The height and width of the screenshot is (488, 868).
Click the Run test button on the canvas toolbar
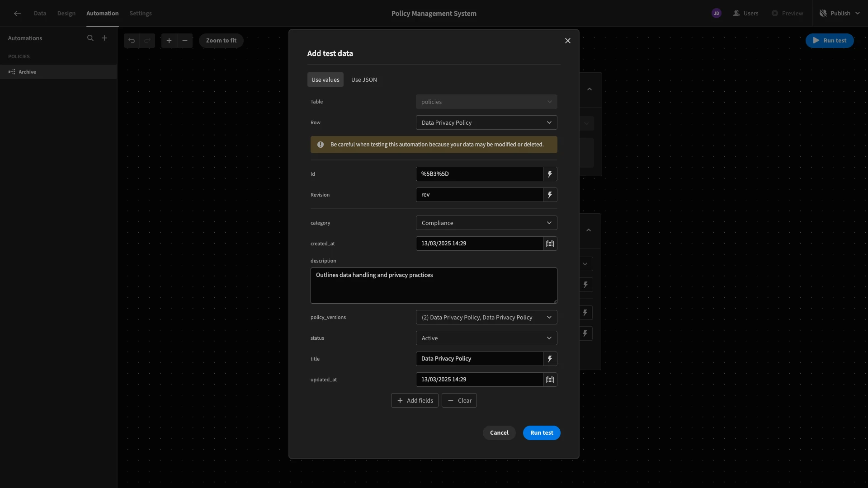830,41
